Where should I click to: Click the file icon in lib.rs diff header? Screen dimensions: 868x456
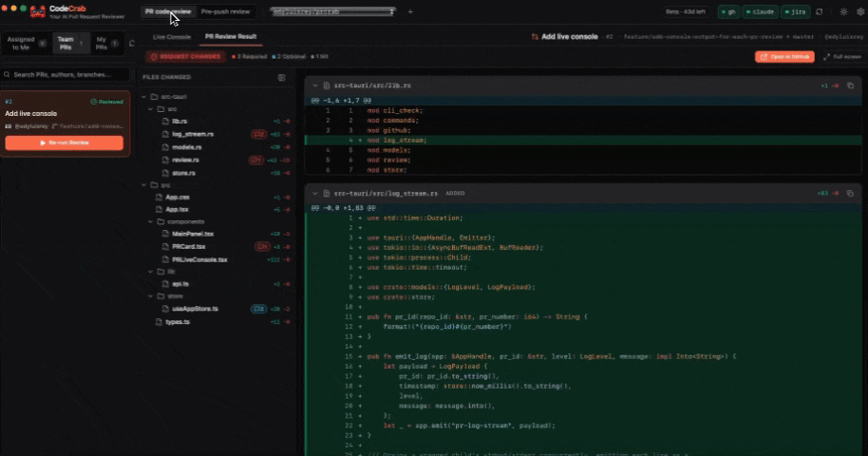(327, 85)
